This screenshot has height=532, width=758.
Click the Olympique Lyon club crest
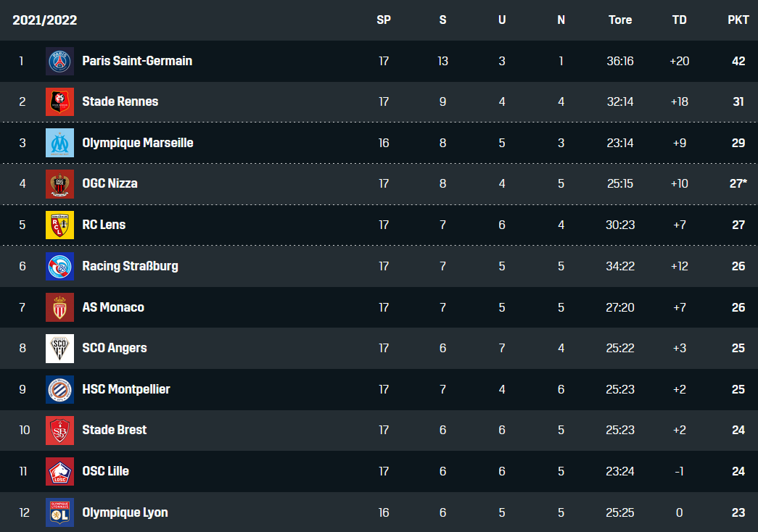[x=59, y=512]
